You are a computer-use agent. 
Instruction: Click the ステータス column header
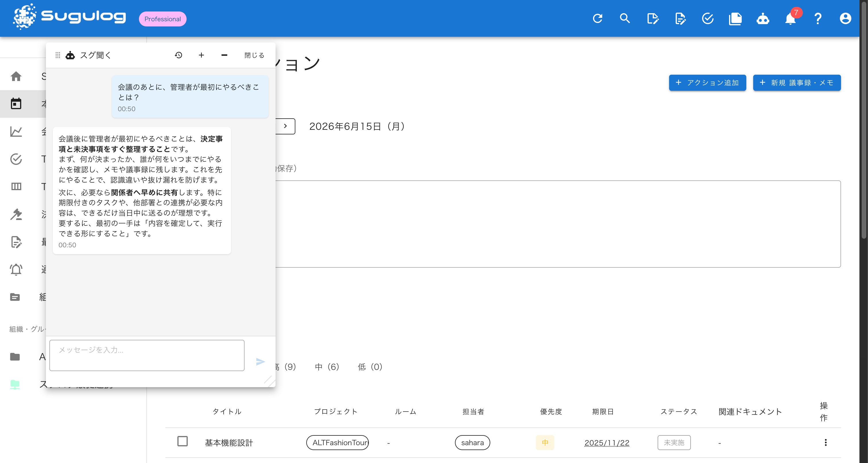click(679, 411)
